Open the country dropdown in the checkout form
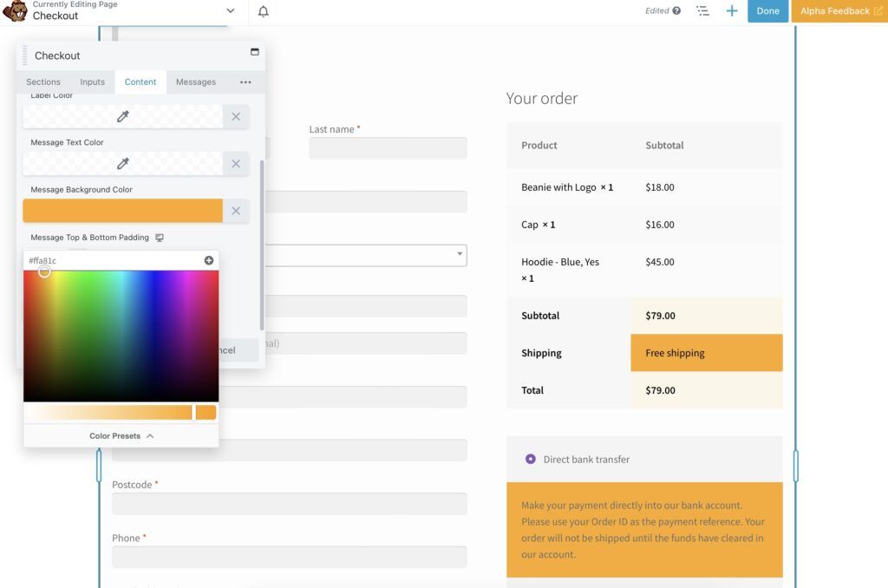The image size is (888, 588). coord(459,255)
